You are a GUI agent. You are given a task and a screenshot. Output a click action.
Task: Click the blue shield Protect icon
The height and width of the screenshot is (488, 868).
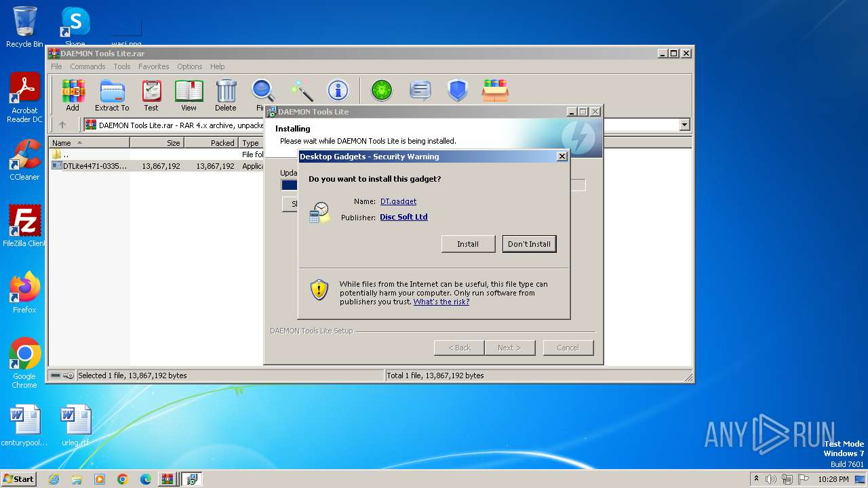458,90
